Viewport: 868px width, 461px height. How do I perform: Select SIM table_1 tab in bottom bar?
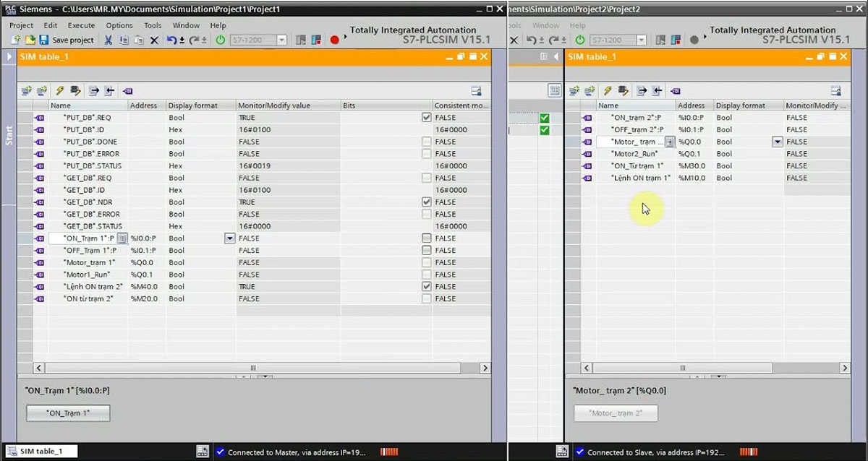[41, 452]
